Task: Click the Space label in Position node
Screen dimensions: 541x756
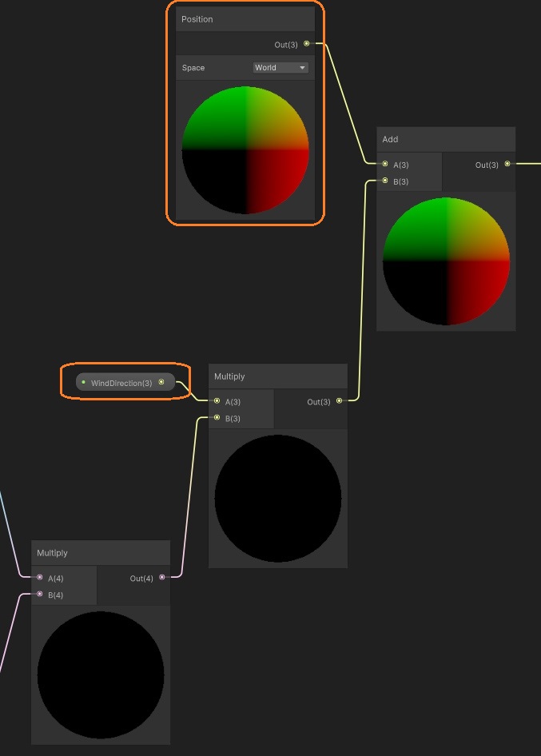Action: 193,68
